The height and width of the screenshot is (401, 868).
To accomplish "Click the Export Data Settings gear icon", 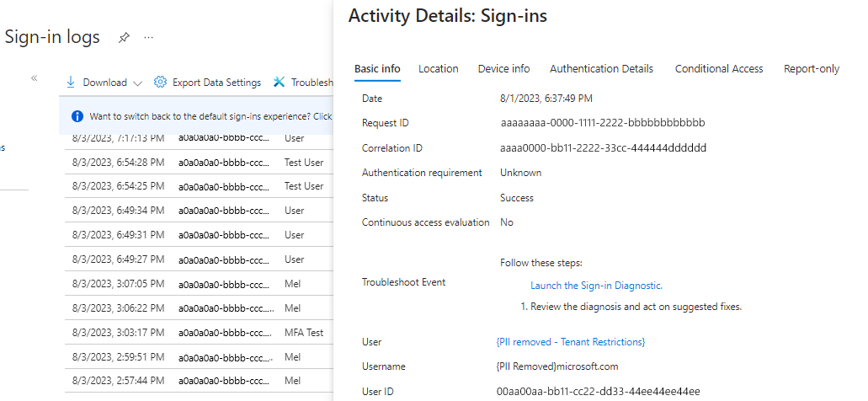I will tap(160, 82).
